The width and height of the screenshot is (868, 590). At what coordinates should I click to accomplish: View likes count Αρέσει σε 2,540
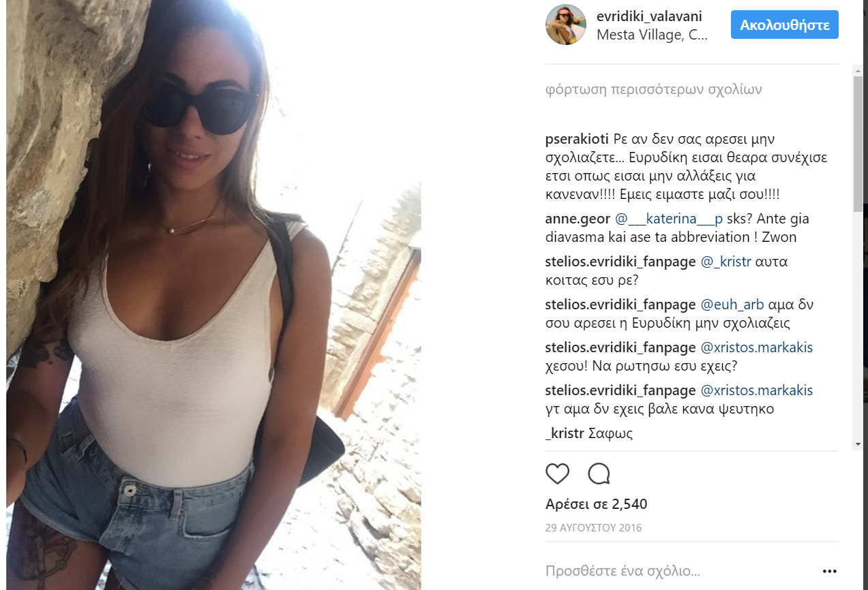(596, 504)
